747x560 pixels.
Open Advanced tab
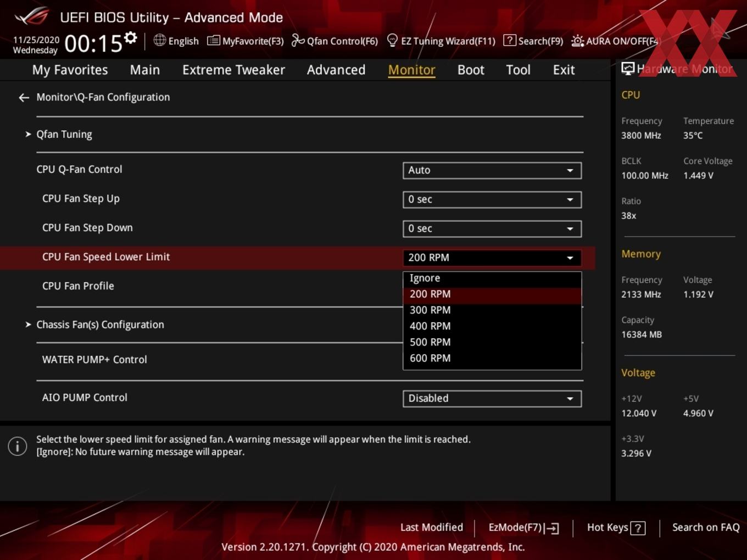pos(336,70)
